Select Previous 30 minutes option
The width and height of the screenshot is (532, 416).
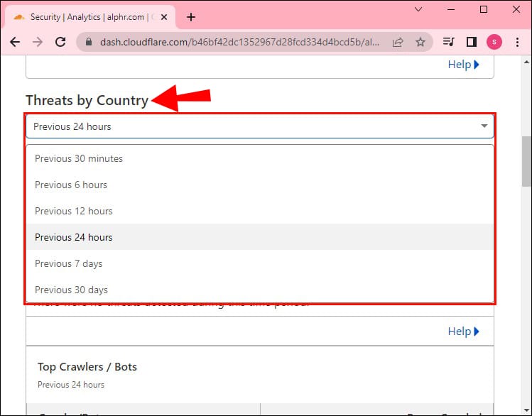point(79,158)
